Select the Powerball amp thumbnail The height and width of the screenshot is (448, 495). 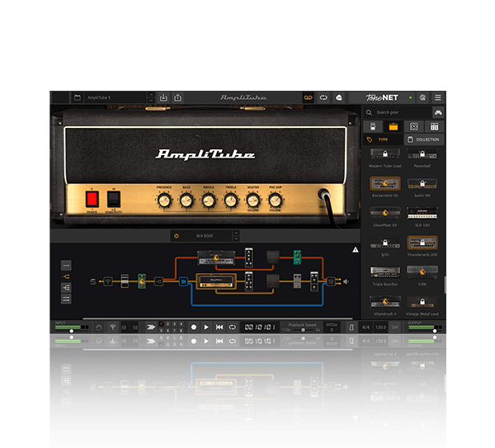click(x=422, y=154)
